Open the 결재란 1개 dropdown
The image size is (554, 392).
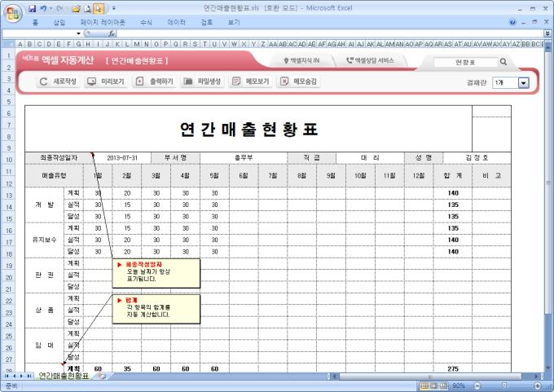[523, 82]
